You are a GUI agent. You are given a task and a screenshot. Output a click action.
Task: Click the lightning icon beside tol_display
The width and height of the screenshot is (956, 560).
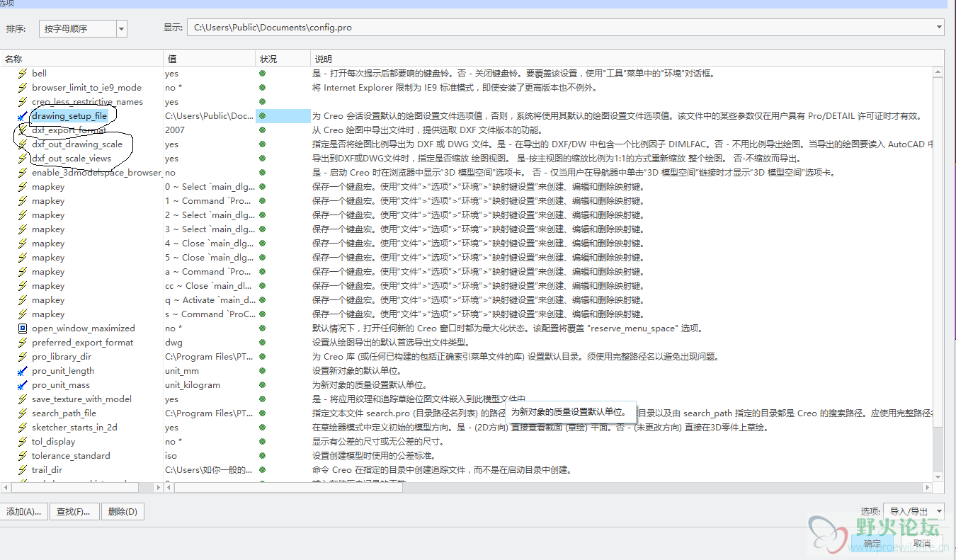(x=23, y=442)
